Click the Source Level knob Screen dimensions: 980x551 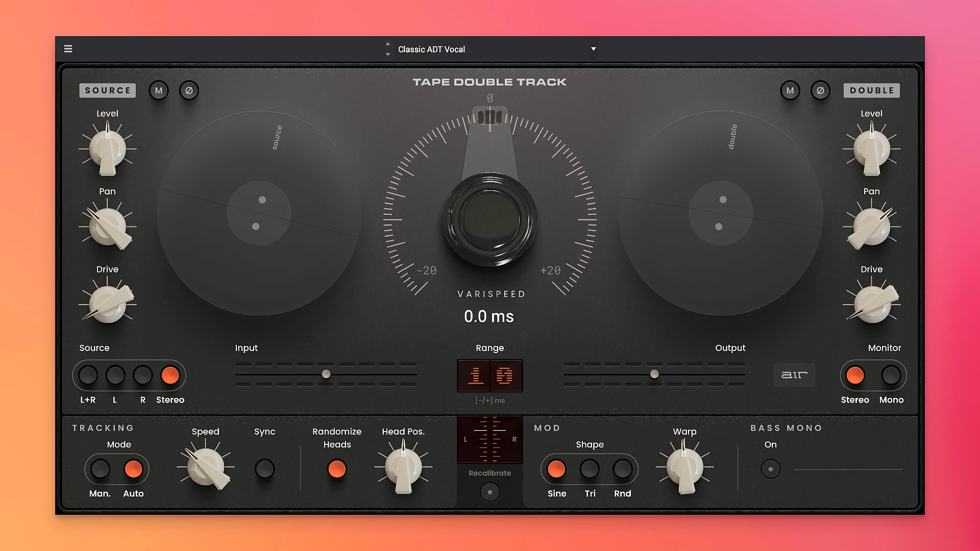tap(107, 149)
